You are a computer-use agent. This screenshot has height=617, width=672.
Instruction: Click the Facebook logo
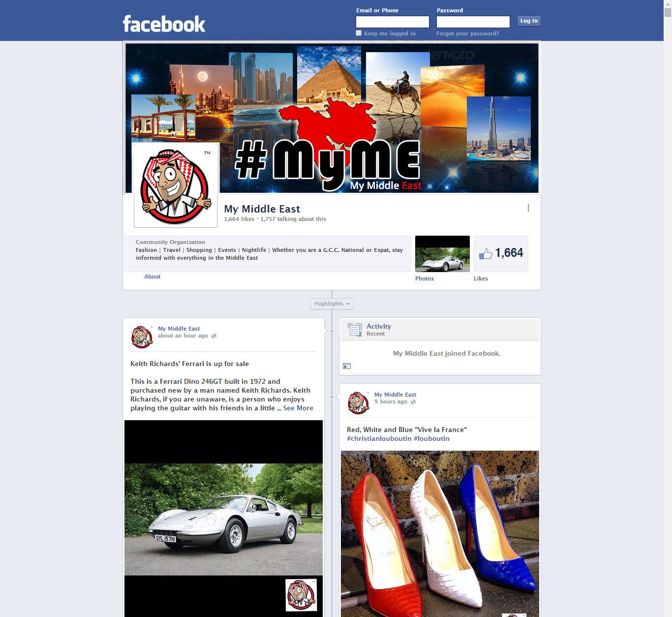(164, 24)
